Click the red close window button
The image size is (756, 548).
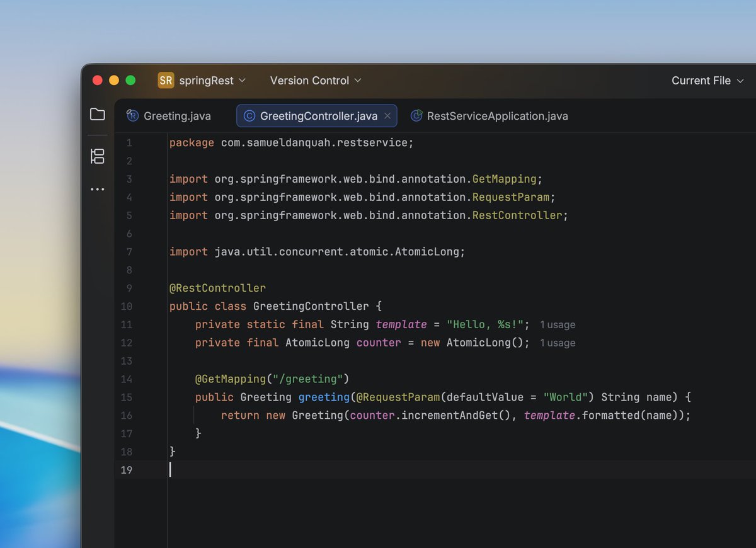click(98, 81)
